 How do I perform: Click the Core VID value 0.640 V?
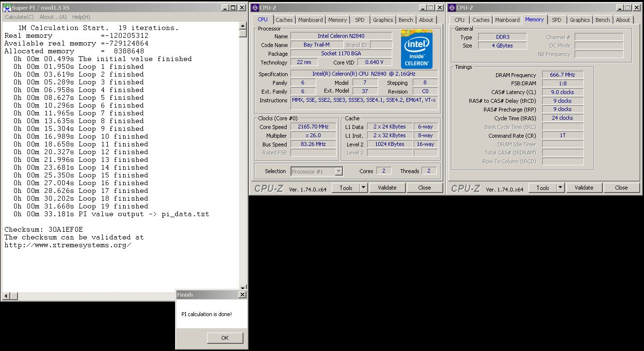pyautogui.click(x=374, y=62)
